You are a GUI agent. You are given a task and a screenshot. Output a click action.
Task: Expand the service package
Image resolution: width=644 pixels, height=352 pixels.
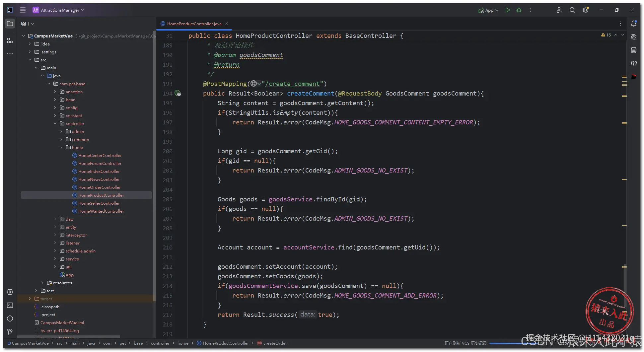coord(55,259)
